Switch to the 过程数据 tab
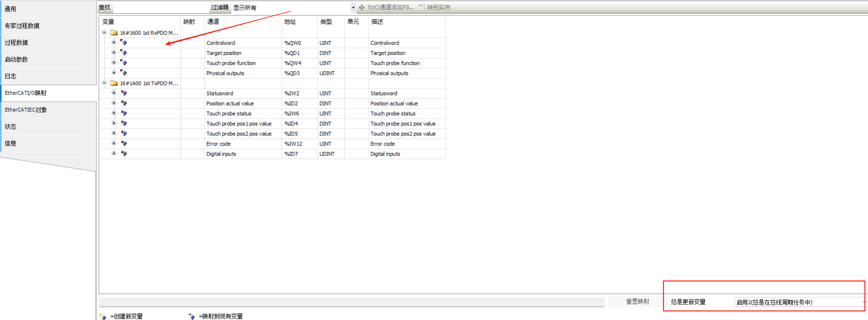 [x=16, y=43]
